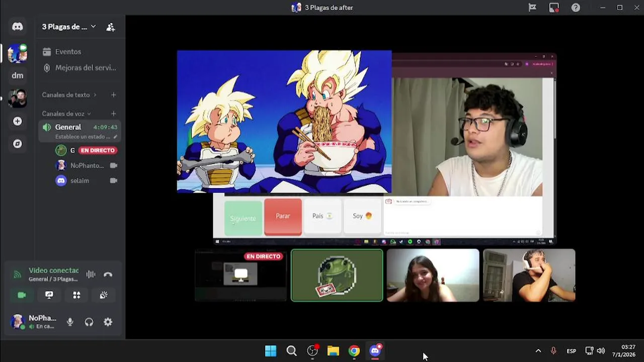
Task: Start an activity button
Action: coord(76,295)
